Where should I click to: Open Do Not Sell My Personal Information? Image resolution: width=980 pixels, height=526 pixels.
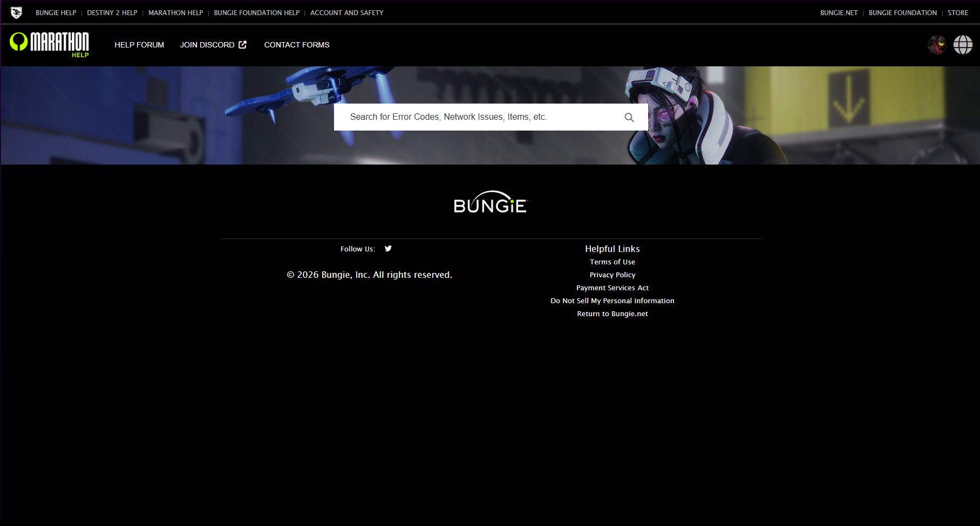tap(612, 300)
